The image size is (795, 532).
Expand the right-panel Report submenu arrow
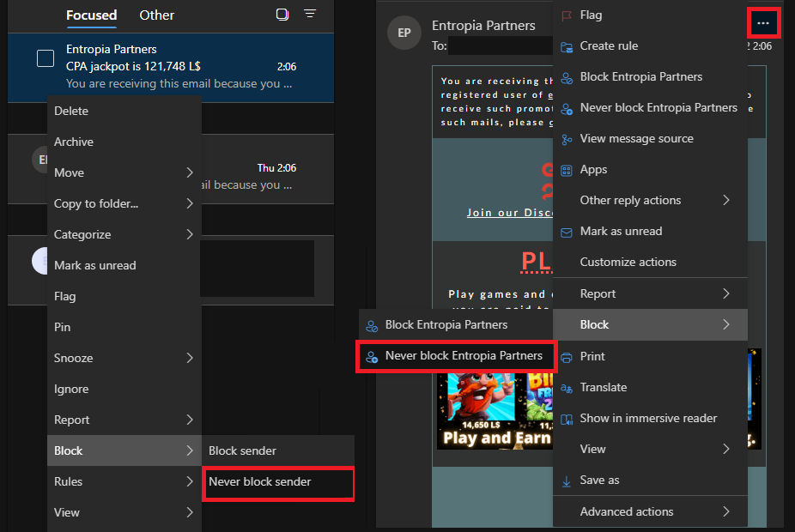pos(726,293)
